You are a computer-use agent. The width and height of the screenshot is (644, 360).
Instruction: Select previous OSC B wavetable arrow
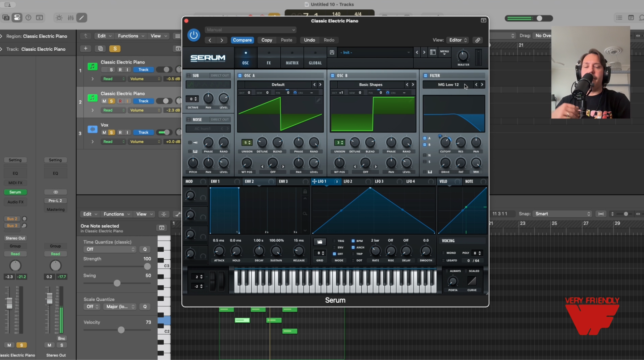tap(407, 84)
